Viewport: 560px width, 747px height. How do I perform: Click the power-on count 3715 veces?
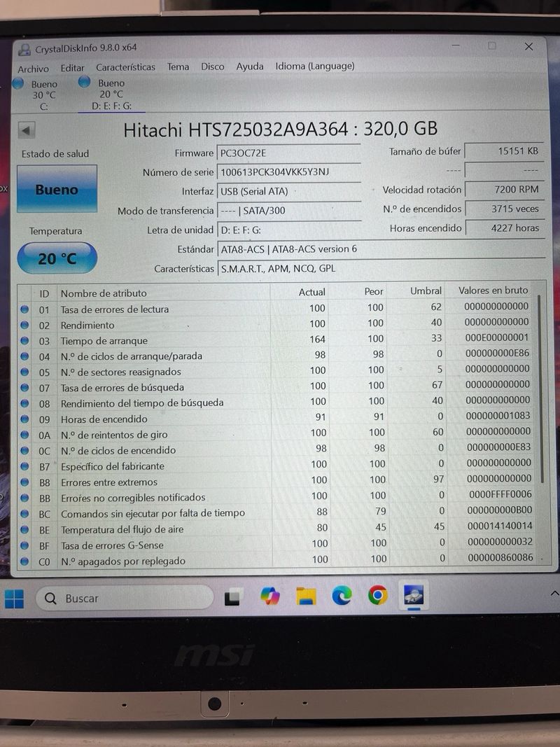click(x=504, y=209)
